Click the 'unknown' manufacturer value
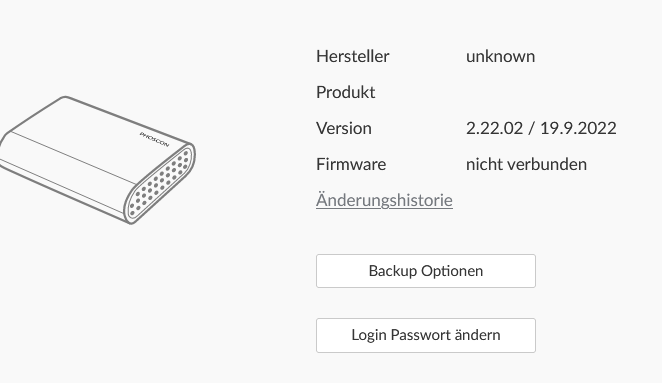This screenshot has height=383, width=662. tap(500, 56)
